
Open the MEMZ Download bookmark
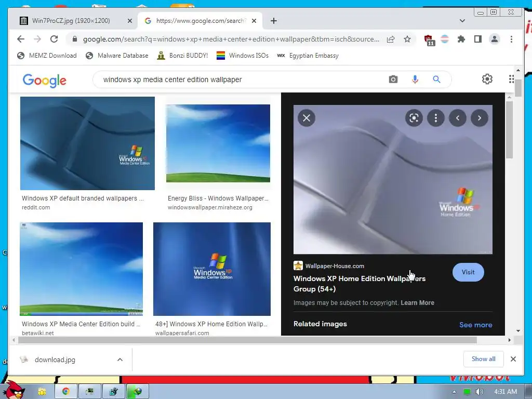[x=47, y=55]
